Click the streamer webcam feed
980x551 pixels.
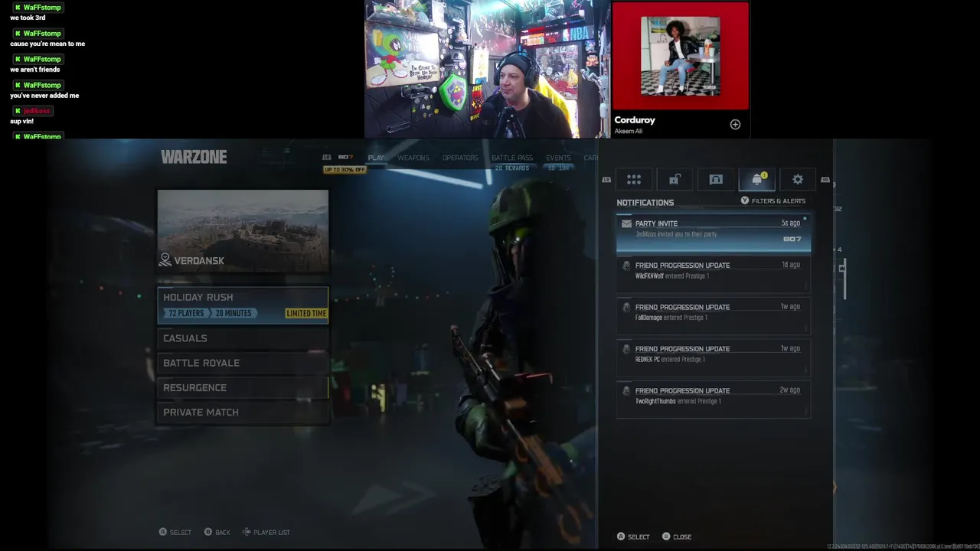(x=487, y=69)
